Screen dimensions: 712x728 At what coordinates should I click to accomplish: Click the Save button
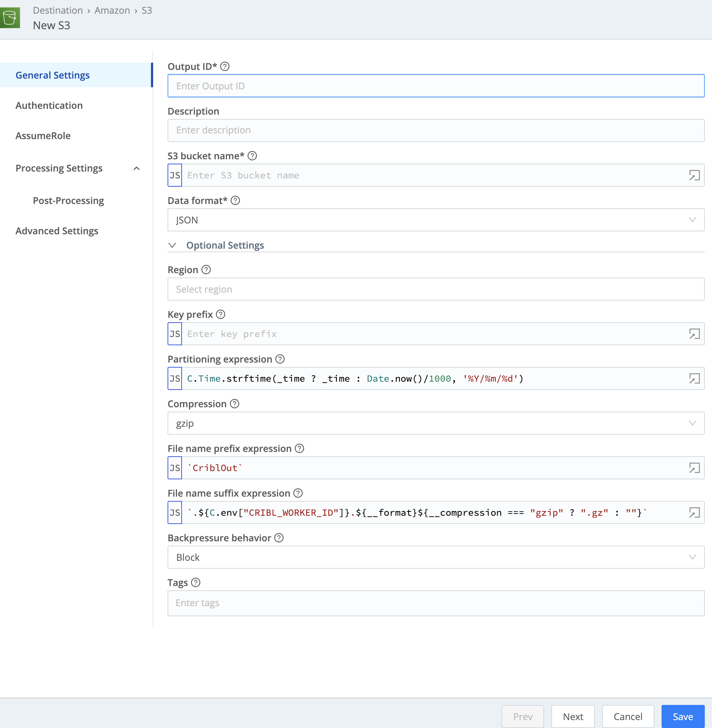683,716
